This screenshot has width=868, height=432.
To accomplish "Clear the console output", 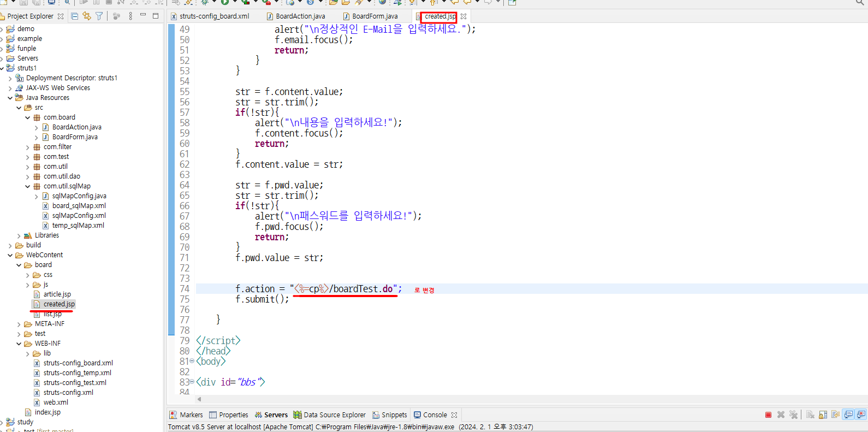I will (810, 415).
